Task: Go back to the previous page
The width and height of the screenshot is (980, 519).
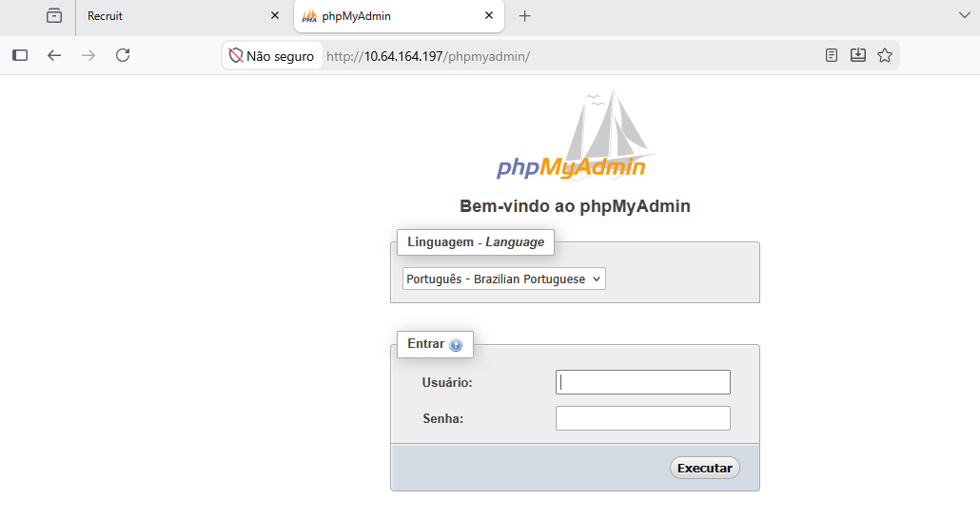Action: coord(54,55)
